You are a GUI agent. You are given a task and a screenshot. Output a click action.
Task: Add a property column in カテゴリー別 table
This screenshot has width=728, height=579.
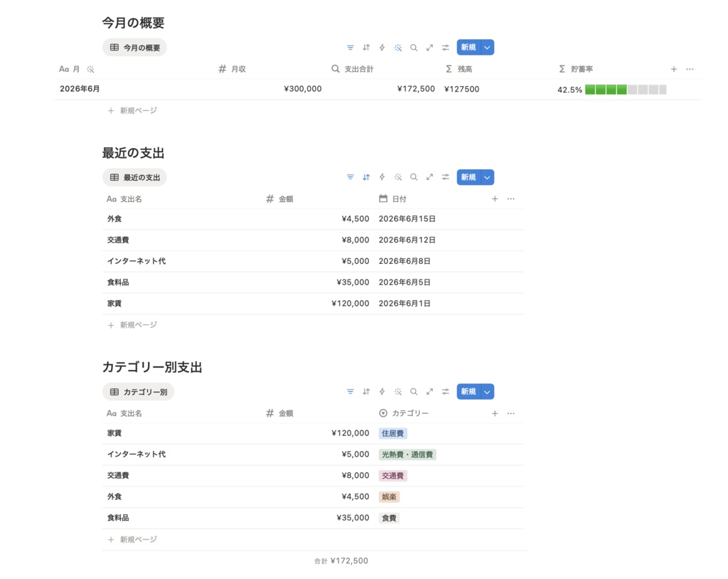coord(495,413)
